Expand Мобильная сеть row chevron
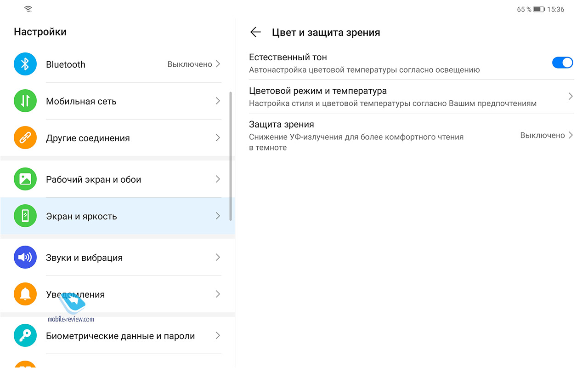The width and height of the screenshot is (588, 368). pos(218,101)
